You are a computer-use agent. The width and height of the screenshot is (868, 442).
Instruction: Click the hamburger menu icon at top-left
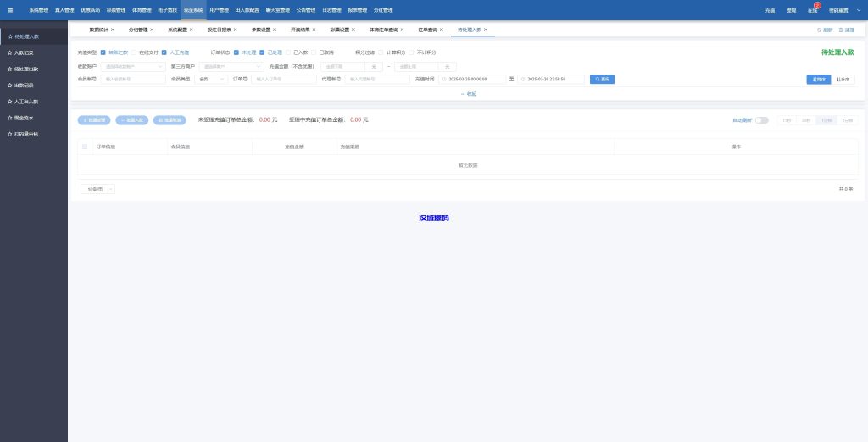(x=10, y=10)
